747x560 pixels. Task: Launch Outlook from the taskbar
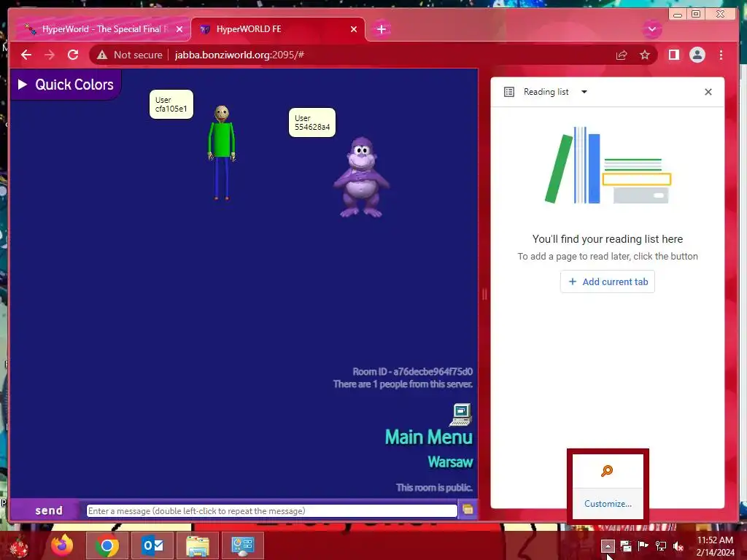152,545
